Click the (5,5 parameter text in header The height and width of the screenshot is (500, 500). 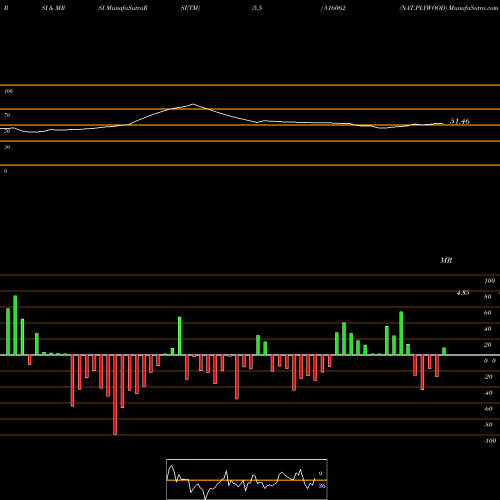click(x=256, y=8)
